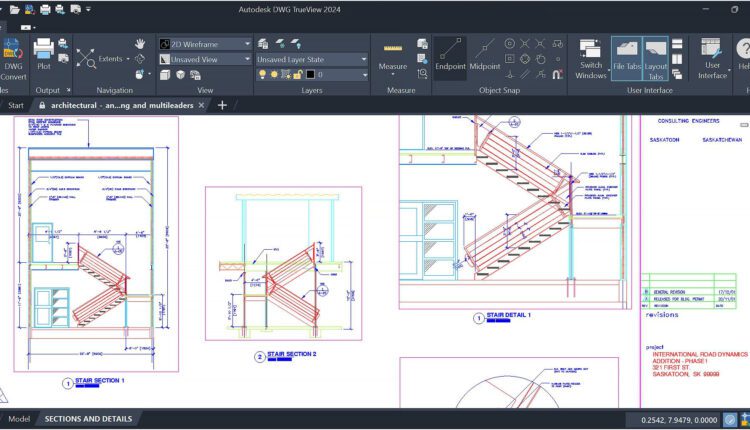Open the Unsaved View dropdown
This screenshot has width=750, height=430.
click(x=205, y=59)
